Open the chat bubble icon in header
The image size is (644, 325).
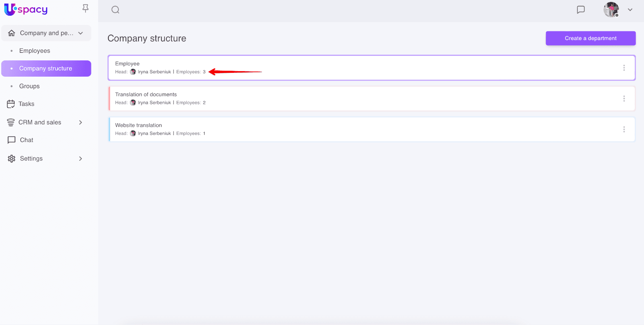(580, 10)
